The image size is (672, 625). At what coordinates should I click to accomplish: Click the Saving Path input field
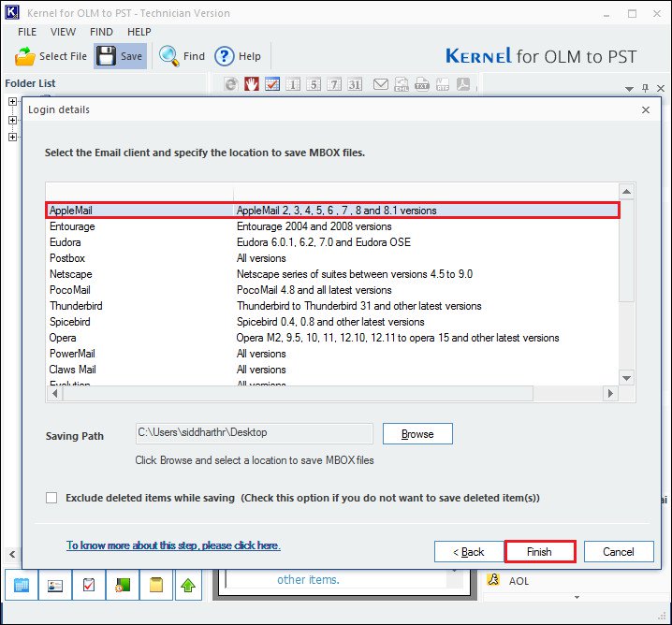(x=255, y=433)
